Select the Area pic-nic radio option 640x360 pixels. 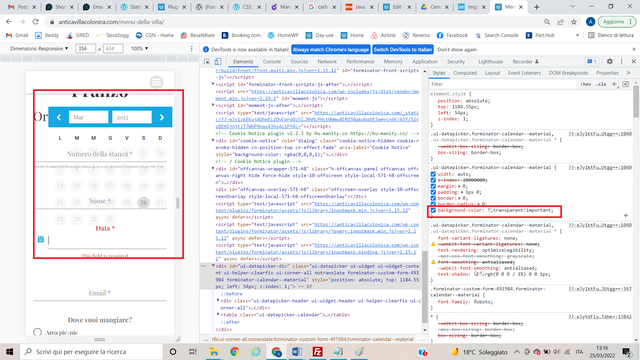(38, 332)
